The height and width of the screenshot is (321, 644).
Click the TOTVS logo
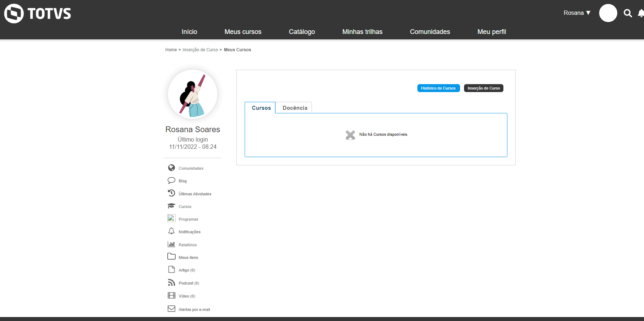point(38,14)
